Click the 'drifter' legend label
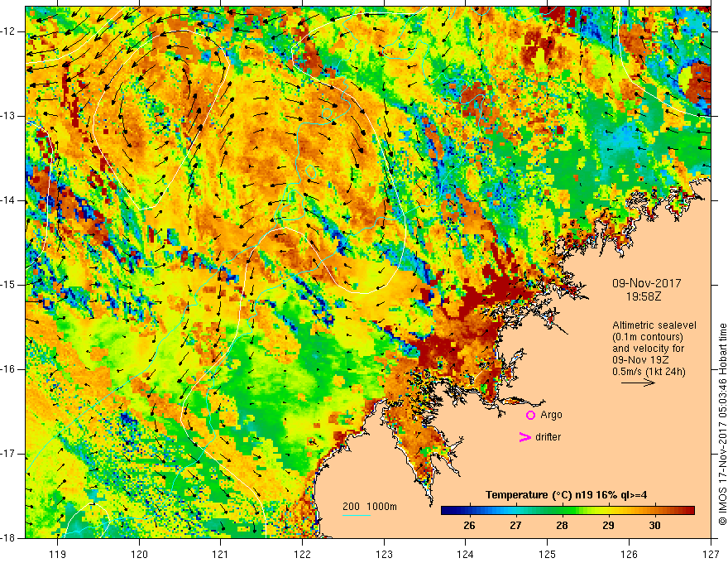Viewport: 728px width, 563px height. click(x=548, y=437)
